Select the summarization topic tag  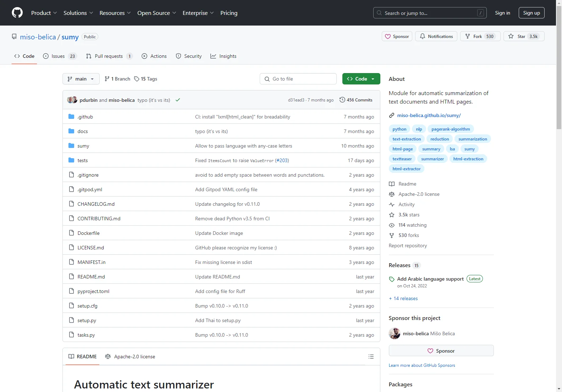pyautogui.click(x=473, y=139)
